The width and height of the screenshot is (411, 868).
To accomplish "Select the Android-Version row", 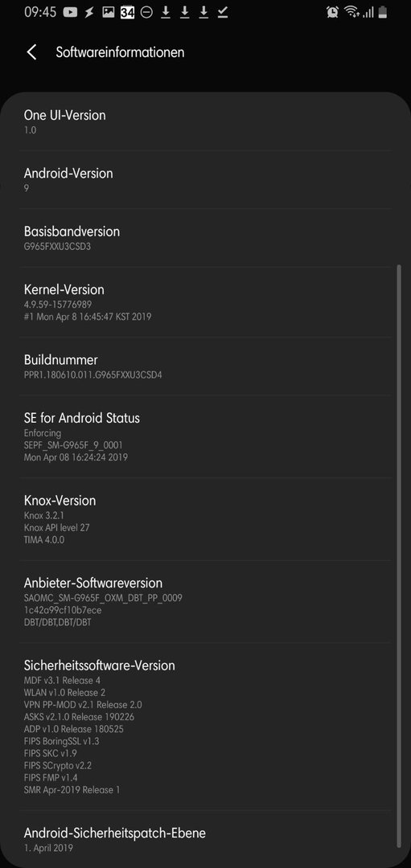I will [206, 179].
